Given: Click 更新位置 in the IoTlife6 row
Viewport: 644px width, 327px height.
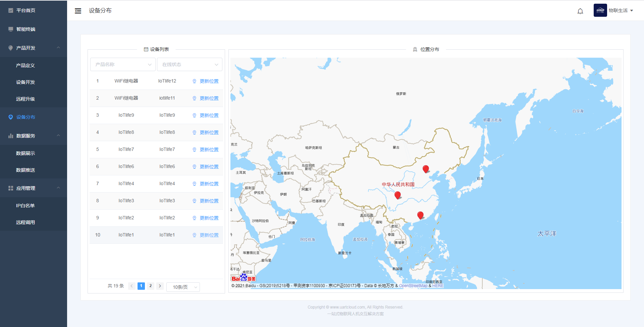Looking at the screenshot, I should [206, 167].
